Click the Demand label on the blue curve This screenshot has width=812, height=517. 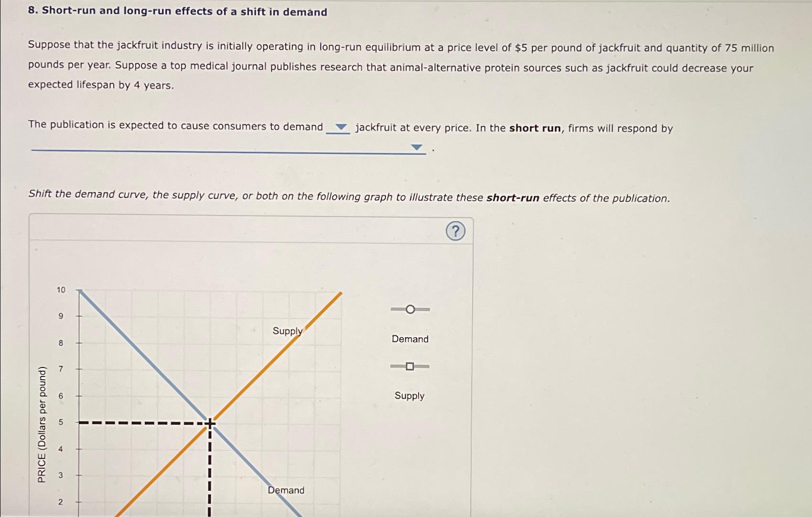(x=286, y=490)
